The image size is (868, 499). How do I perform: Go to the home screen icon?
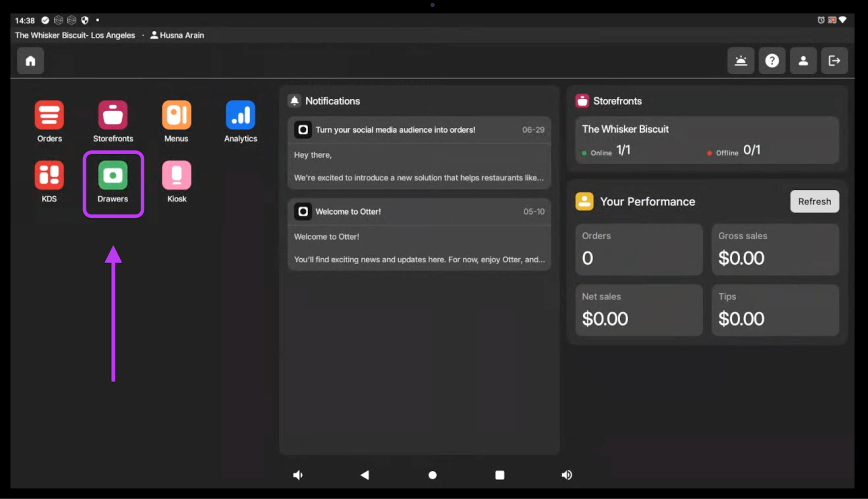tap(30, 61)
